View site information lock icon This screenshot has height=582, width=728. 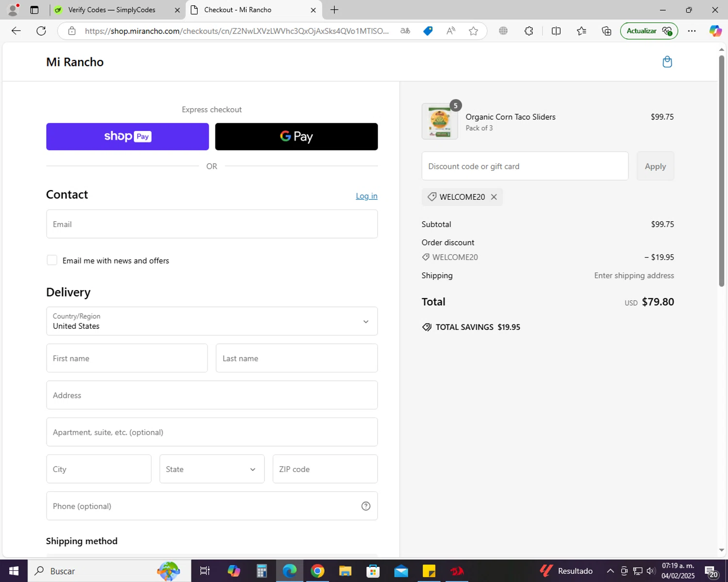click(72, 31)
